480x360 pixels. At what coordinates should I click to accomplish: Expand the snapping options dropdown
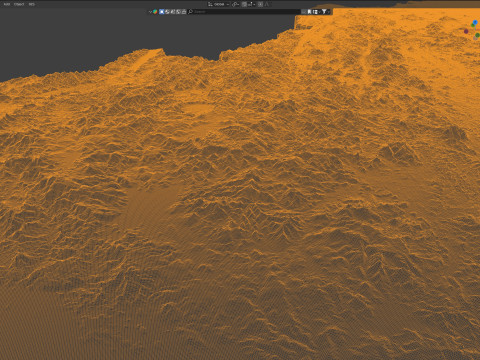252,4
